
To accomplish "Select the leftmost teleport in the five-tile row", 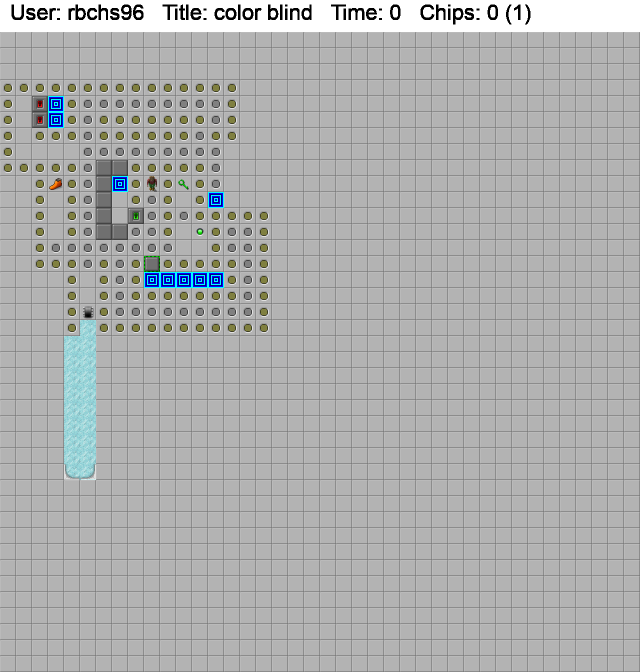I will pos(152,280).
